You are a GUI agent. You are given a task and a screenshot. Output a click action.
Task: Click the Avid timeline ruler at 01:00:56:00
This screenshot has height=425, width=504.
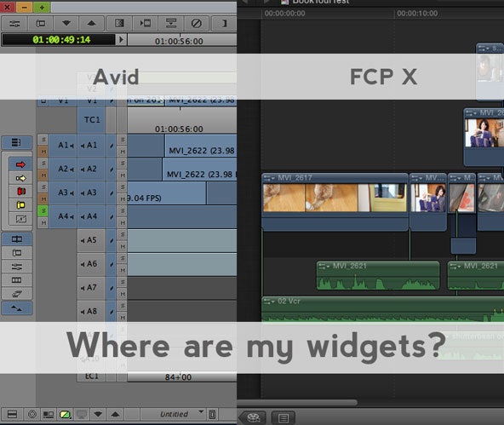pyautogui.click(x=179, y=41)
